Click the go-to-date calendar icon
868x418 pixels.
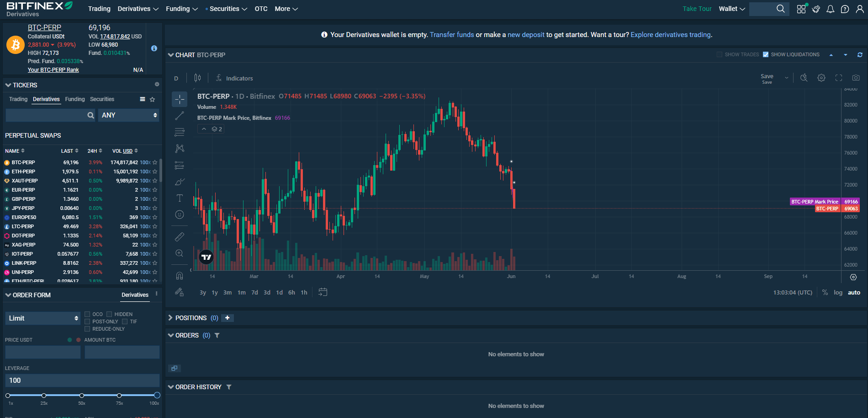coord(323,292)
